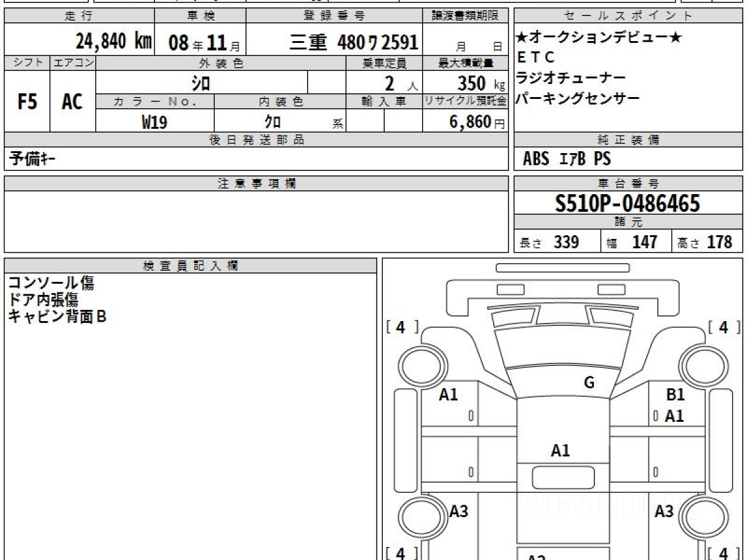Select the color code W19
The height and width of the screenshot is (560, 747).
154,123
